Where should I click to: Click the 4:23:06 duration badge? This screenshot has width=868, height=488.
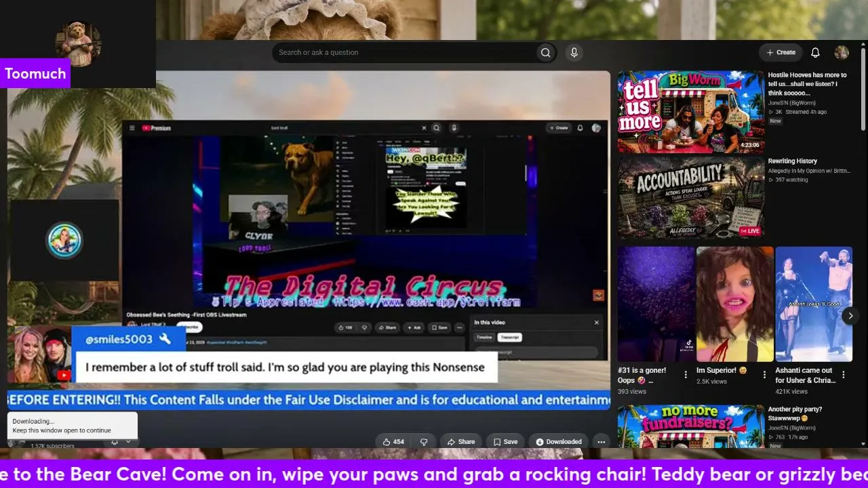point(749,145)
